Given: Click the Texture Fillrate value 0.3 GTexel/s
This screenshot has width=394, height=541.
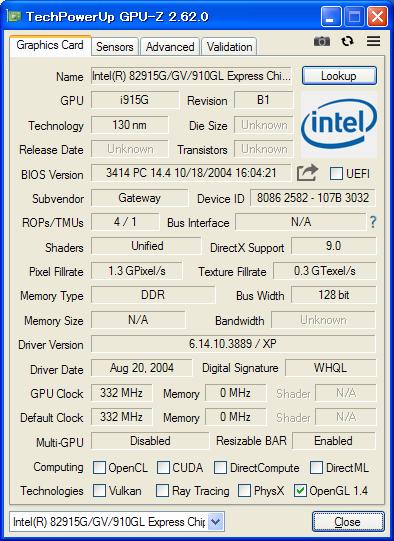Looking at the screenshot, I should pyautogui.click(x=324, y=271).
